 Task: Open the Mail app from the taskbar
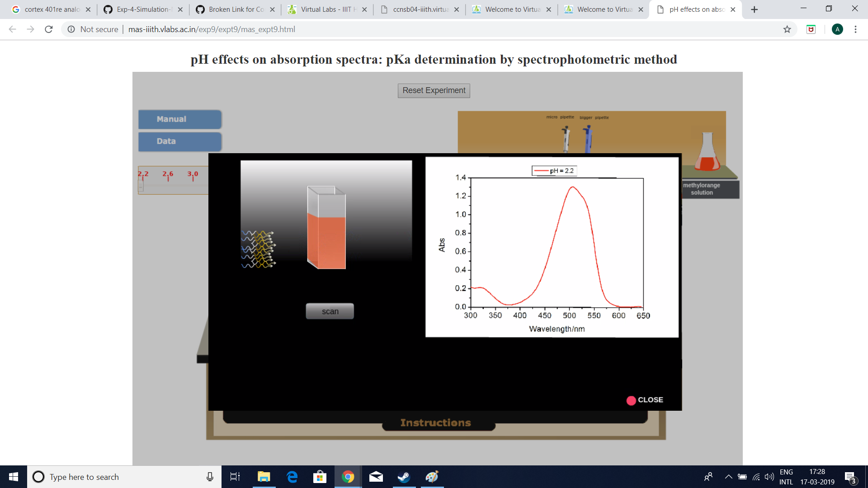(x=376, y=477)
